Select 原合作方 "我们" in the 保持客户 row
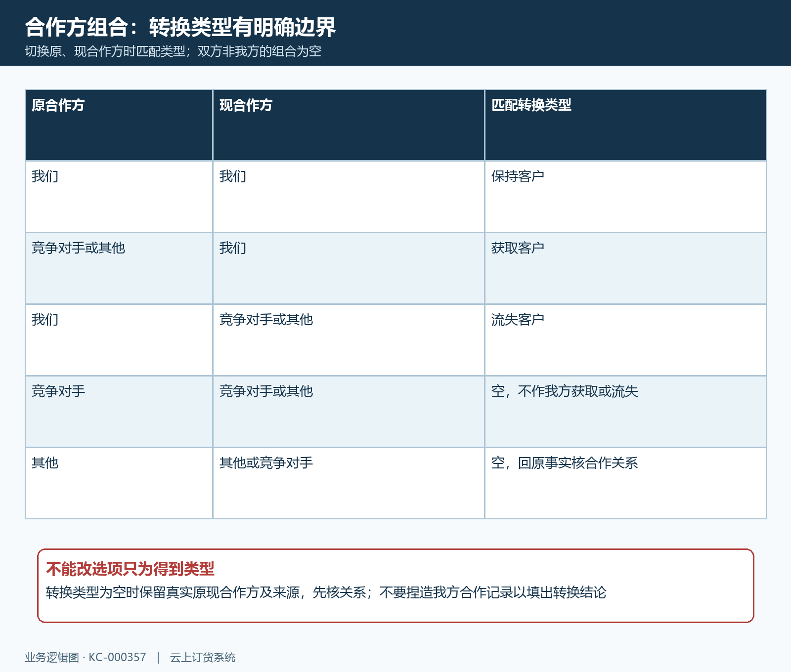Screen dimensions: 791x672 (119, 197)
